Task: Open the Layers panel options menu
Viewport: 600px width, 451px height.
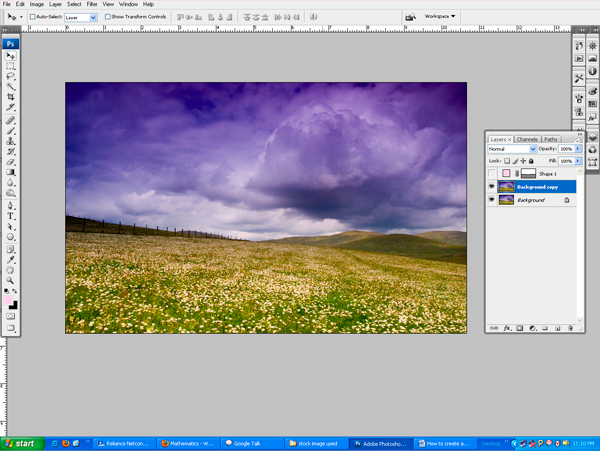Action: 578,140
